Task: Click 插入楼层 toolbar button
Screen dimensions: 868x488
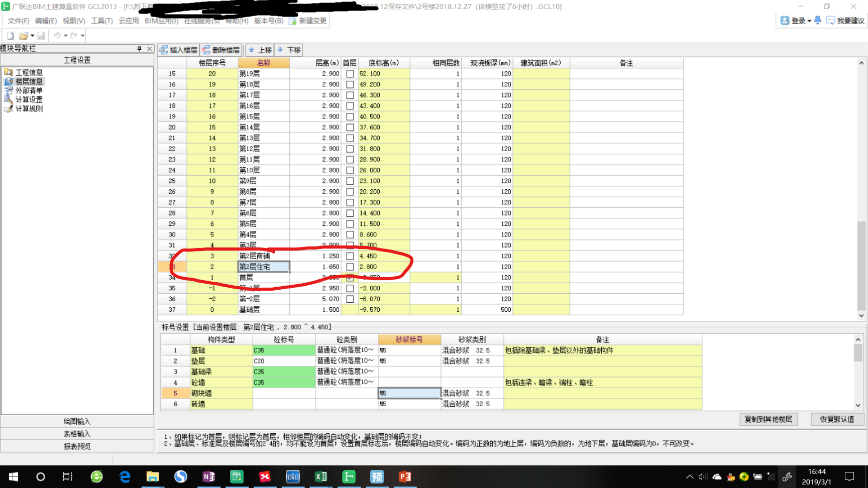Action: (179, 50)
